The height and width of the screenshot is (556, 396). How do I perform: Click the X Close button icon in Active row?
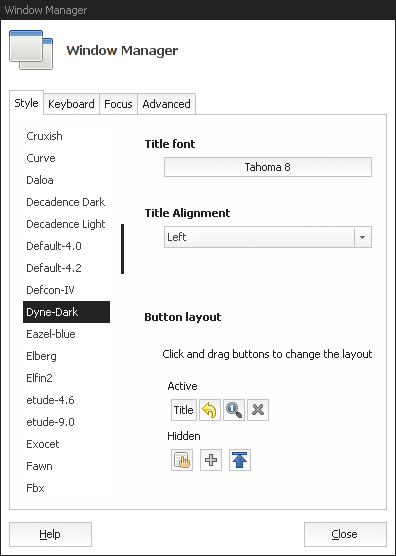coord(258,410)
